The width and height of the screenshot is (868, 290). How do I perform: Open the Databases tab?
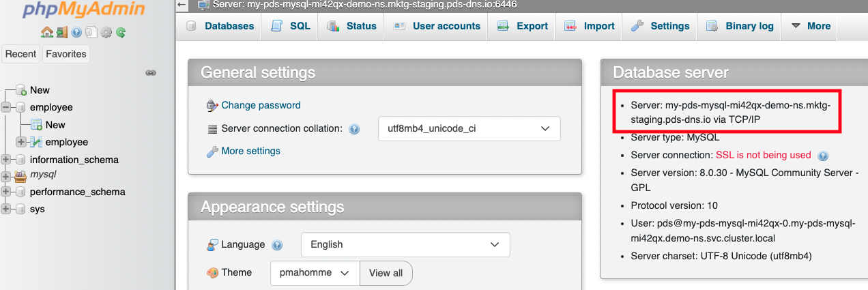tap(220, 26)
